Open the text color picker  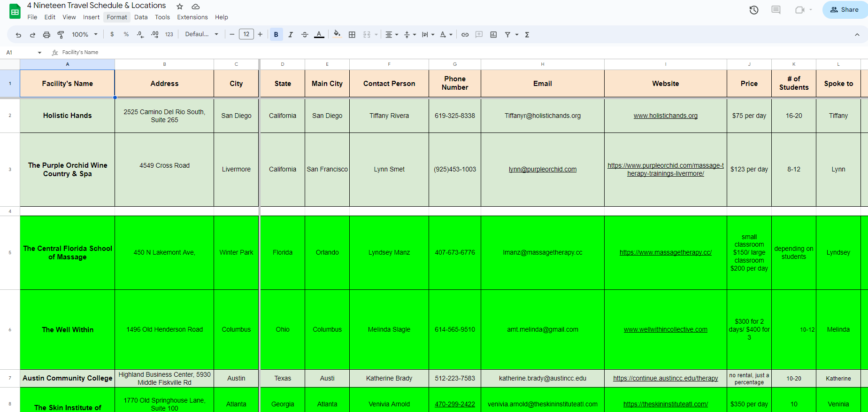tap(319, 34)
